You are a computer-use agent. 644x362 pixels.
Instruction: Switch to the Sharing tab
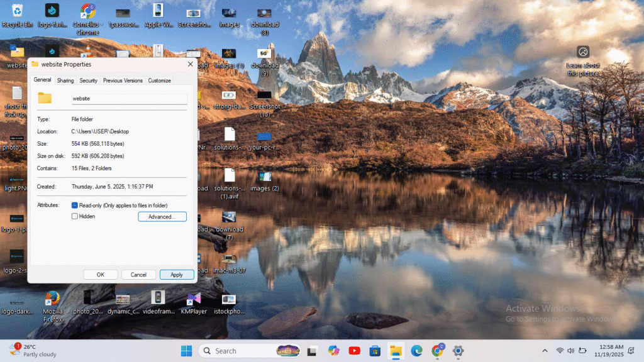pyautogui.click(x=65, y=80)
